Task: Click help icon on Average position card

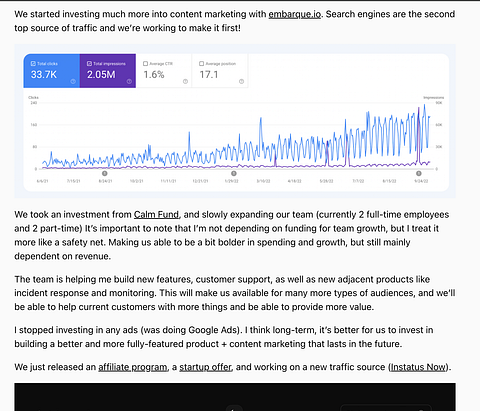Action: 241,81
